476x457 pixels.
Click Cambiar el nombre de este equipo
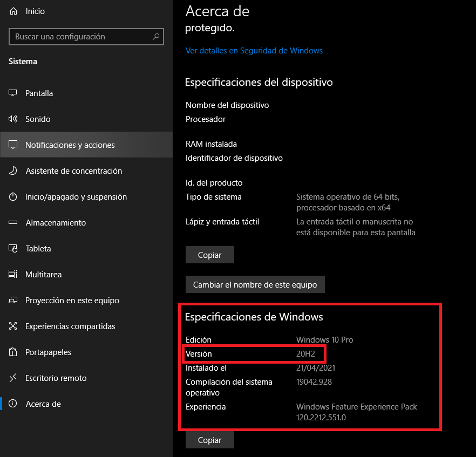(255, 284)
